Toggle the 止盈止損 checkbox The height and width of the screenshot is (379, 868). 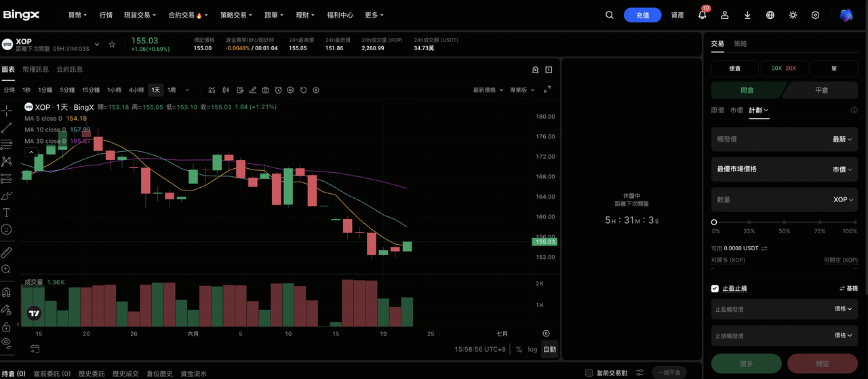(715, 289)
